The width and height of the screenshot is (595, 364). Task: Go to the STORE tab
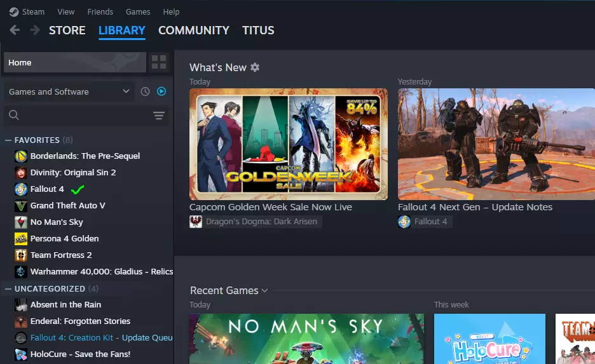pyautogui.click(x=67, y=30)
